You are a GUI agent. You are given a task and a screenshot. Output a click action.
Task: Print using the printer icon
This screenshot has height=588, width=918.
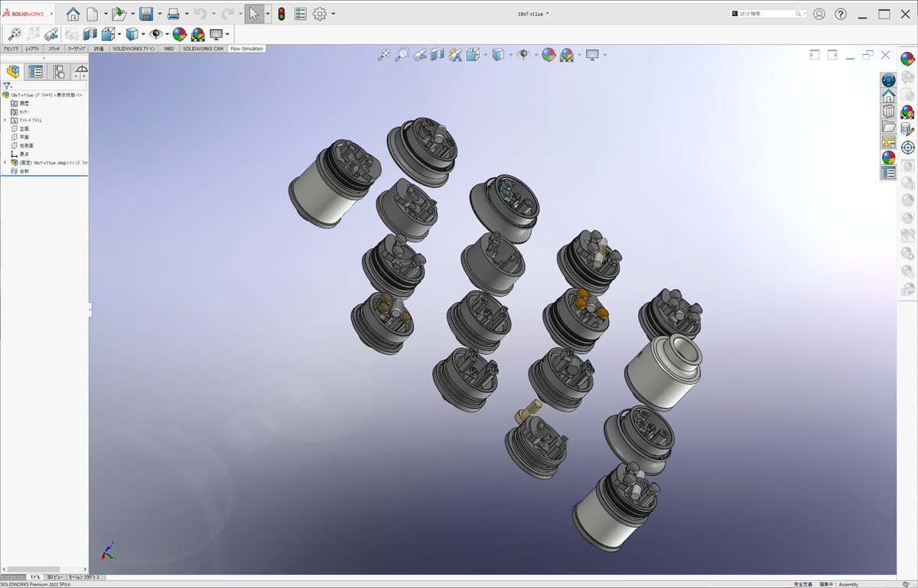click(x=174, y=14)
